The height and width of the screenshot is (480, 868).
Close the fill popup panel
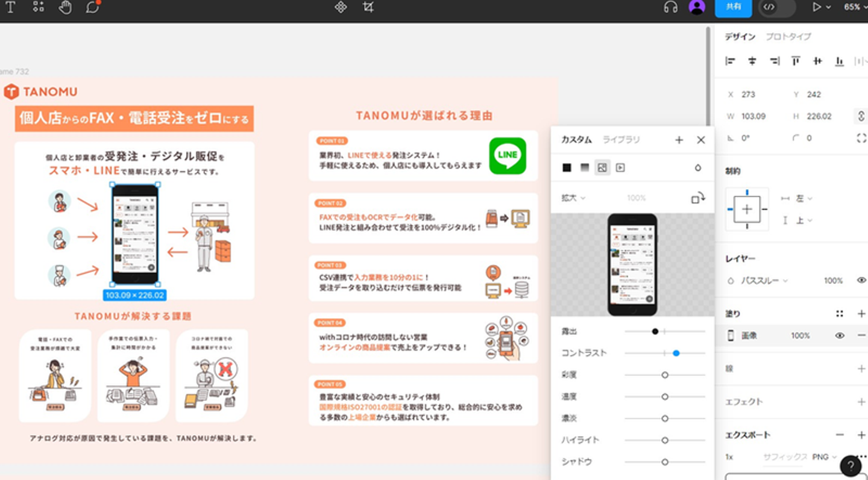pyautogui.click(x=700, y=140)
